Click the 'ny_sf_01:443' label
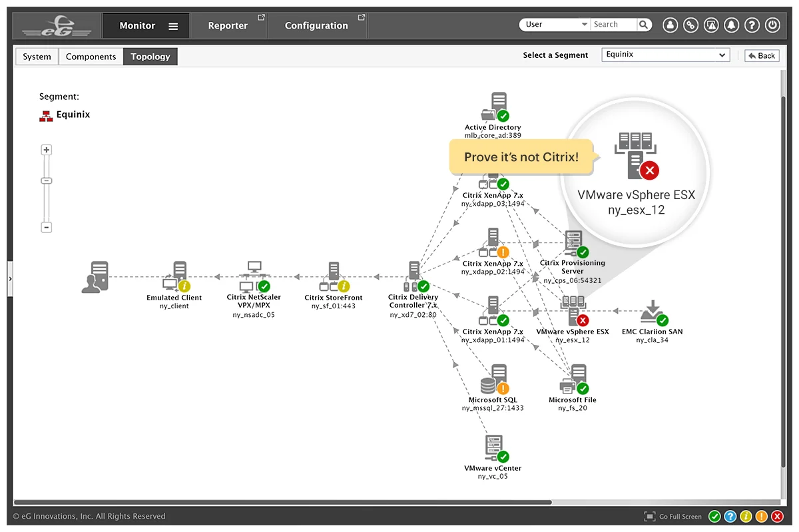Screen dimensions: 799x532 point(334,306)
